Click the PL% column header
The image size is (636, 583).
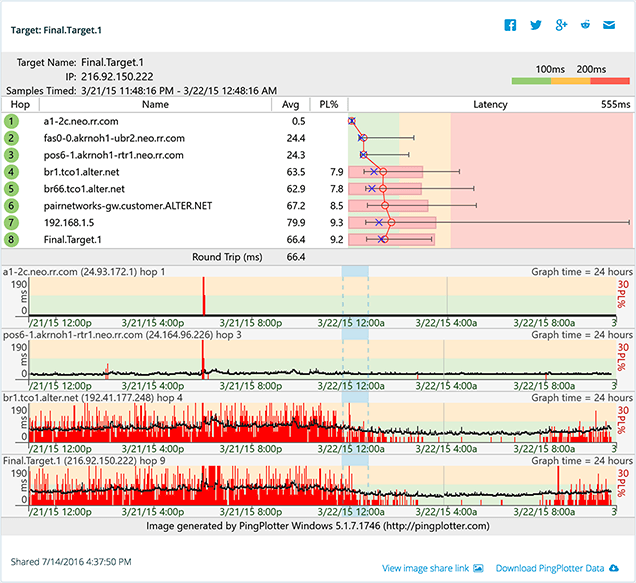click(327, 104)
